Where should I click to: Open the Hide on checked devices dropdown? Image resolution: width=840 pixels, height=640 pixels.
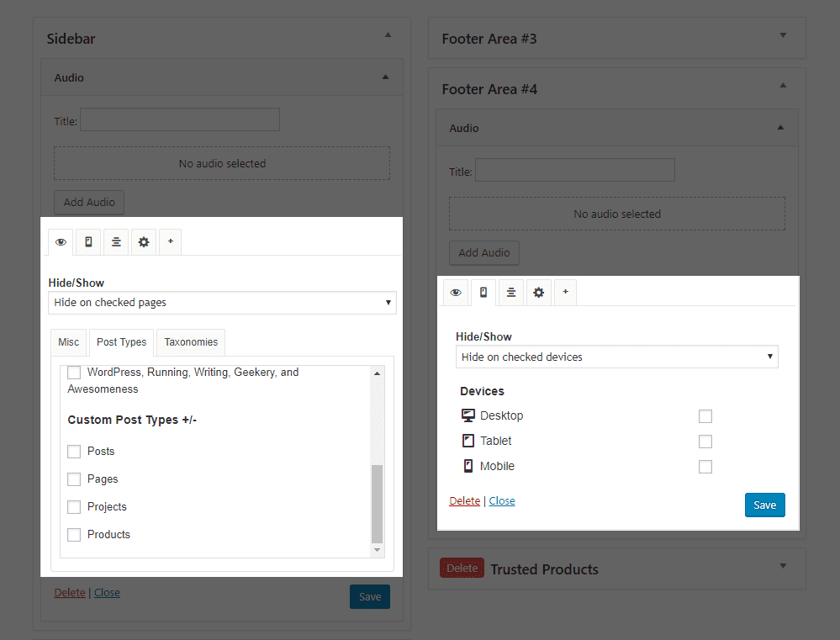click(x=616, y=356)
